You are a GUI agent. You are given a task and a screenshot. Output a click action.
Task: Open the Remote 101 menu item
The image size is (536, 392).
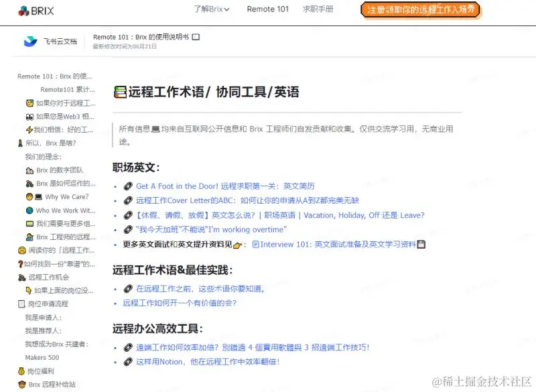[267, 9]
